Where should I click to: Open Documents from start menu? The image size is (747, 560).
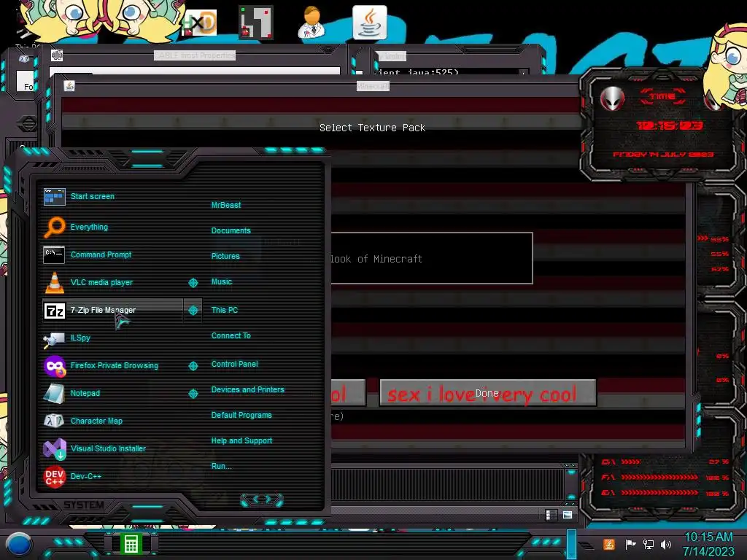coord(231,230)
